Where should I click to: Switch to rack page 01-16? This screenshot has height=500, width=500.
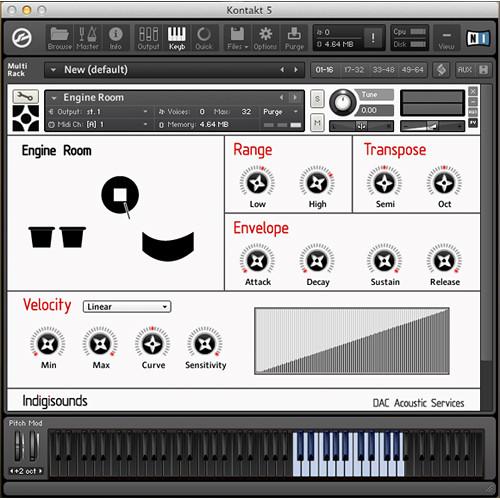(x=324, y=70)
